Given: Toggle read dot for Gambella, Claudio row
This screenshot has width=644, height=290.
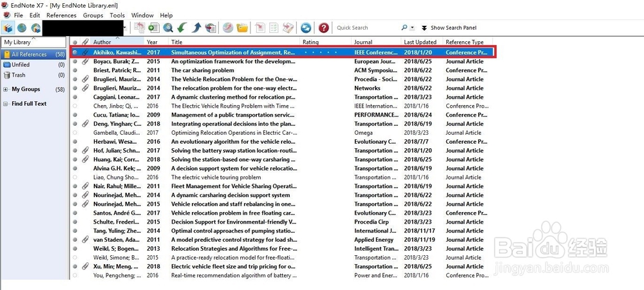Looking at the screenshot, I should [x=75, y=133].
